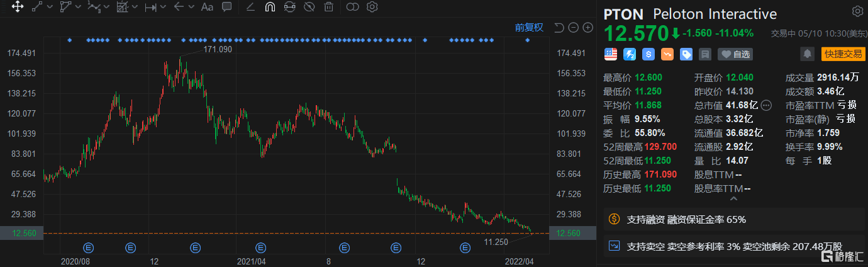868x267 pixels.
Task: Click the blue short-selling chart icon
Action: tap(615, 246)
